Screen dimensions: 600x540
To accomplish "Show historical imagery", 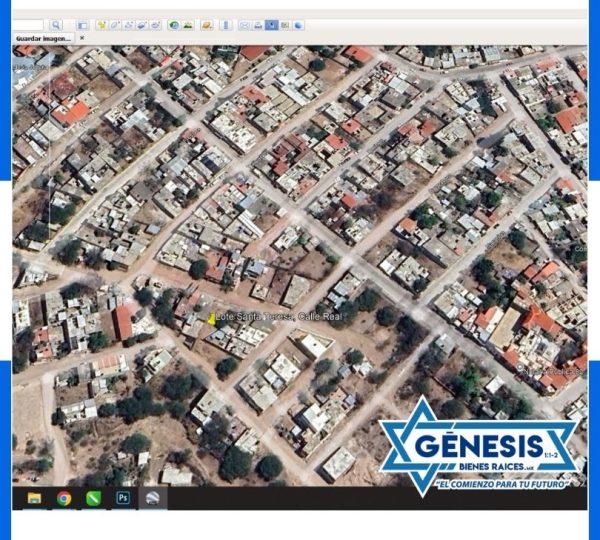I will tap(174, 25).
